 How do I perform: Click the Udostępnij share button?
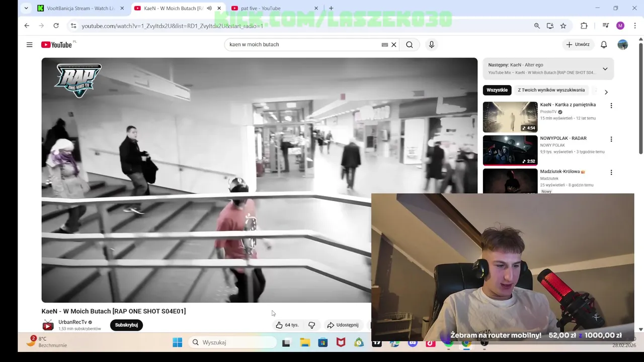pos(343,325)
